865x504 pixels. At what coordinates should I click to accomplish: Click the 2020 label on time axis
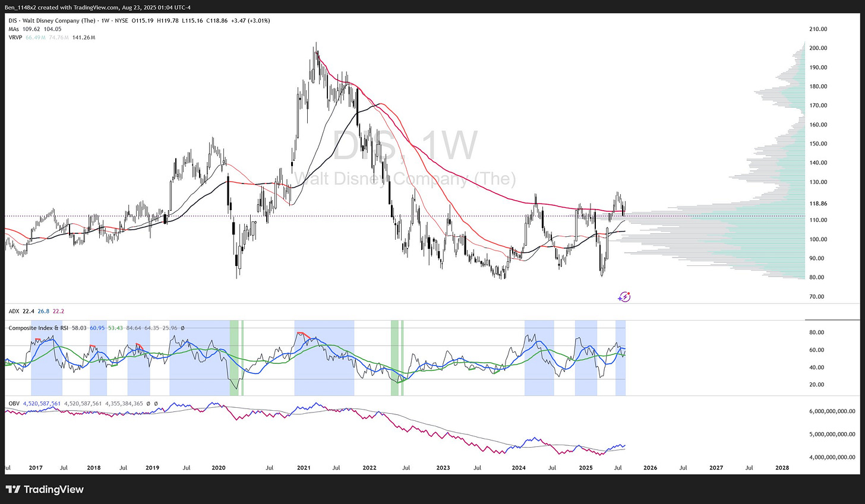(219, 468)
